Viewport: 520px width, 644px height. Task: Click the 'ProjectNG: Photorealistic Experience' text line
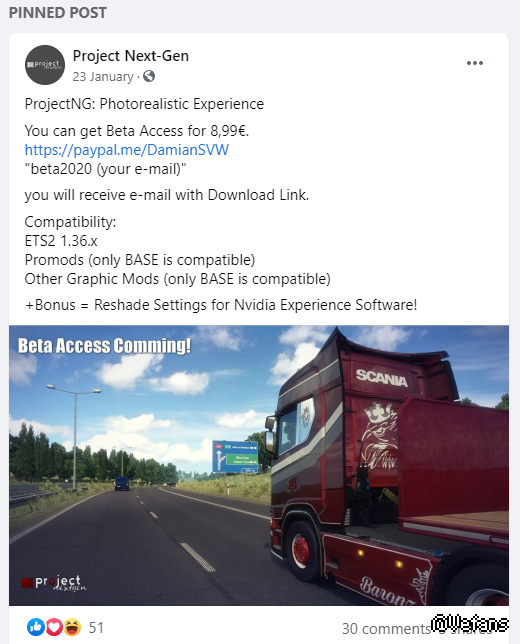coord(144,104)
